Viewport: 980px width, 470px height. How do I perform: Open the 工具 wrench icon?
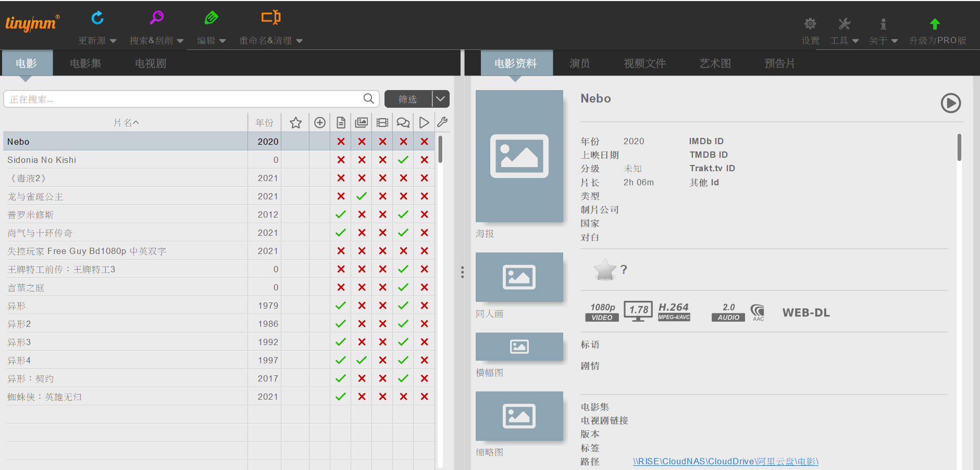click(844, 23)
